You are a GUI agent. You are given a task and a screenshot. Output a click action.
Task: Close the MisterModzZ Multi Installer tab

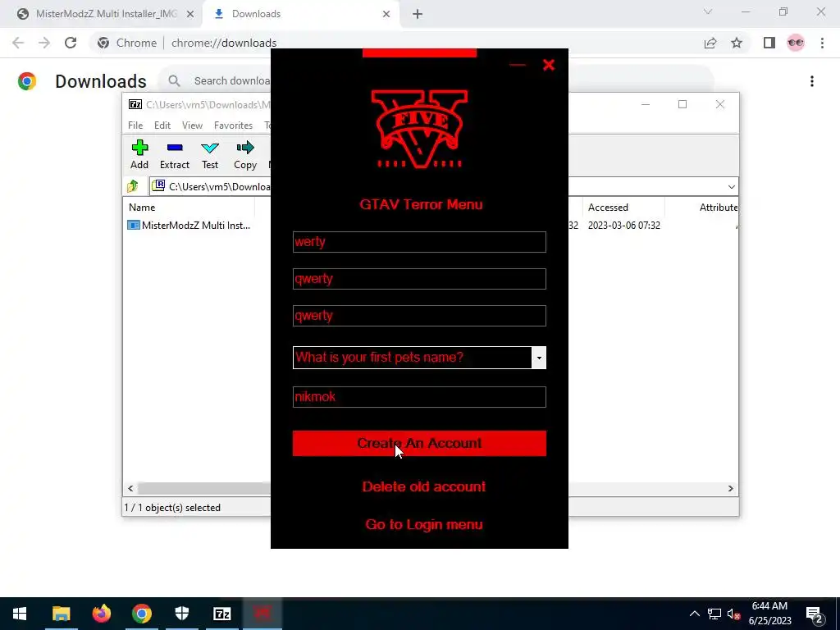190,14
